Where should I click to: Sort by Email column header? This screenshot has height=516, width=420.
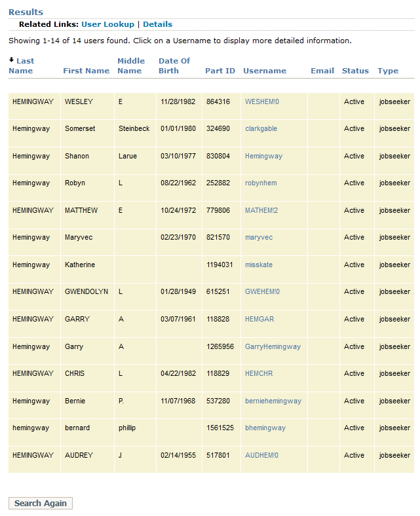322,71
